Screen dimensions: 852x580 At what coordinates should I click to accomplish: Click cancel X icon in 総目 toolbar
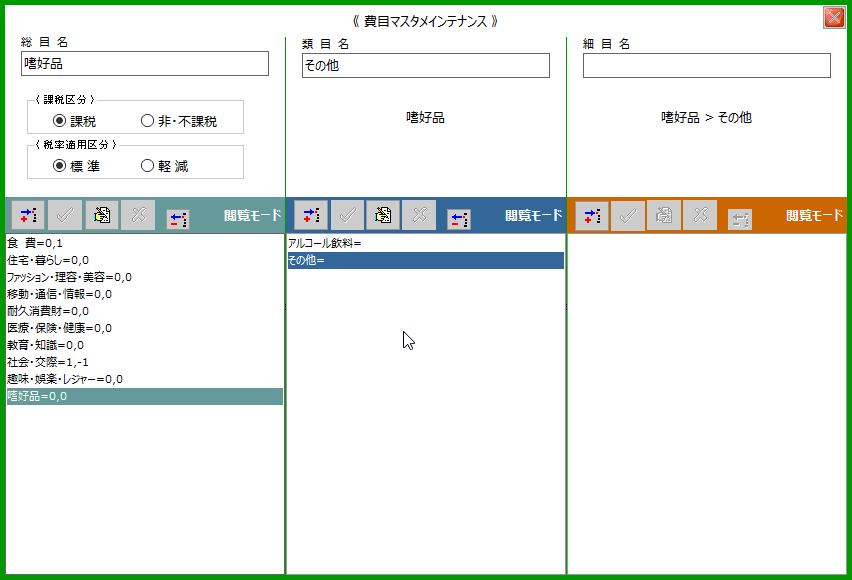point(138,215)
